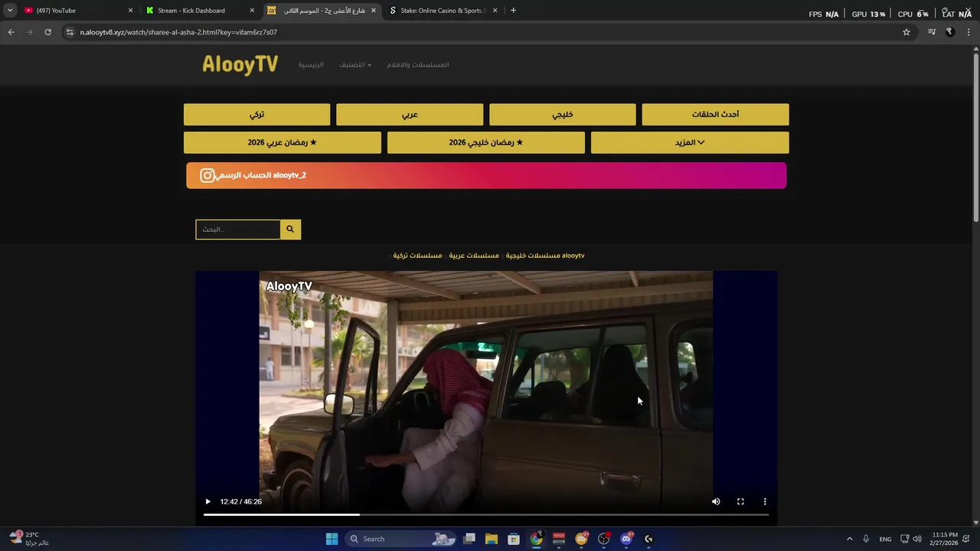Close the YouTube tab
The height and width of the screenshot is (551, 980).
(130, 11)
